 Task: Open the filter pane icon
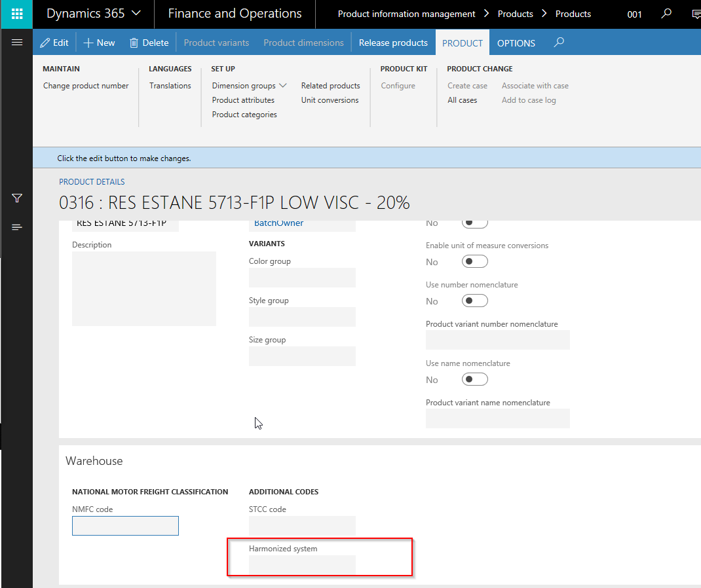tap(16, 198)
